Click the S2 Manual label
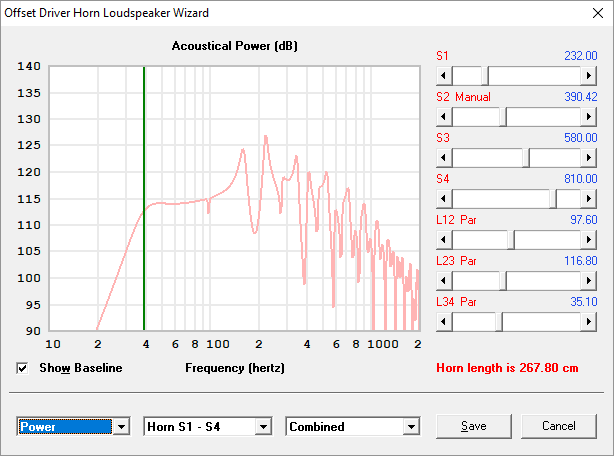This screenshot has height=456, width=614. tap(463, 97)
